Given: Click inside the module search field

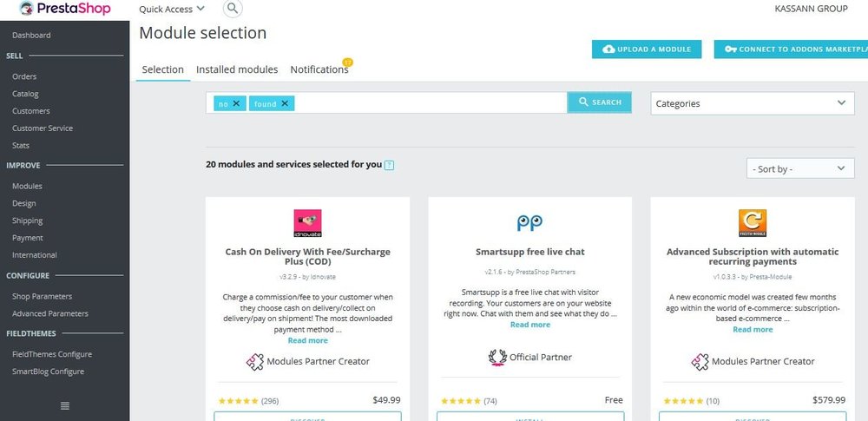Looking at the screenshot, I should click(x=430, y=103).
